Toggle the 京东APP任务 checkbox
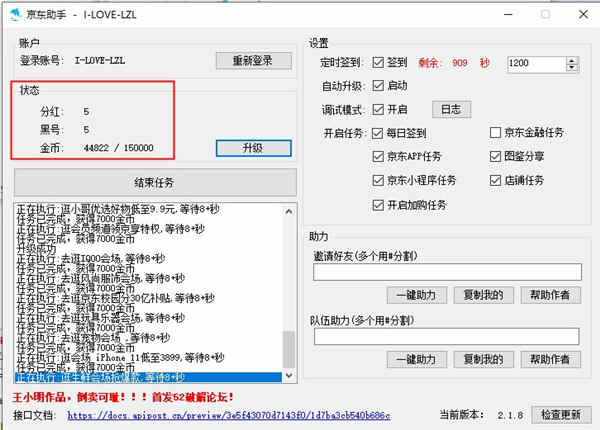Viewport: 600px width, 430px height. pos(378,156)
